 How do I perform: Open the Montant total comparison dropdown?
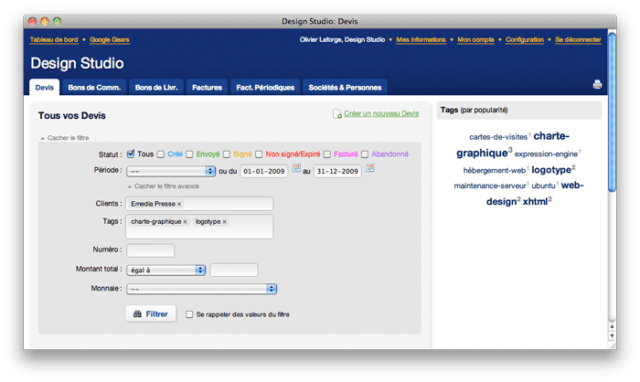pyautogui.click(x=166, y=270)
